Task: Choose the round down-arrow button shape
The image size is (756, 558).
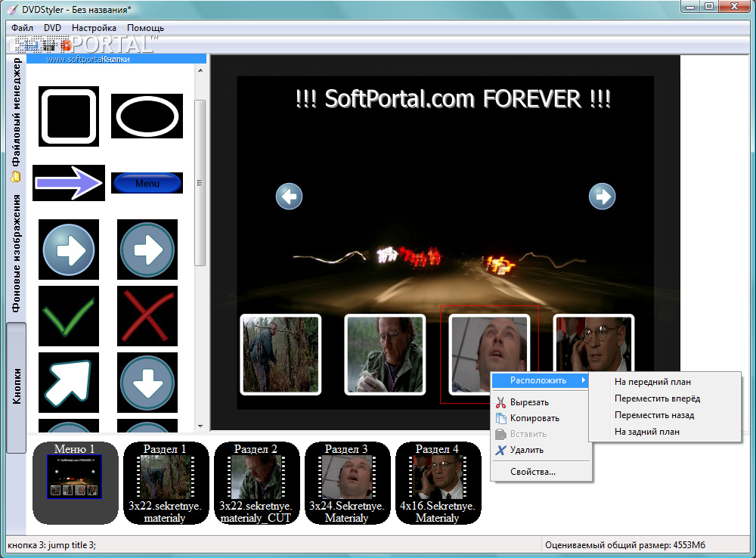Action: click(147, 383)
